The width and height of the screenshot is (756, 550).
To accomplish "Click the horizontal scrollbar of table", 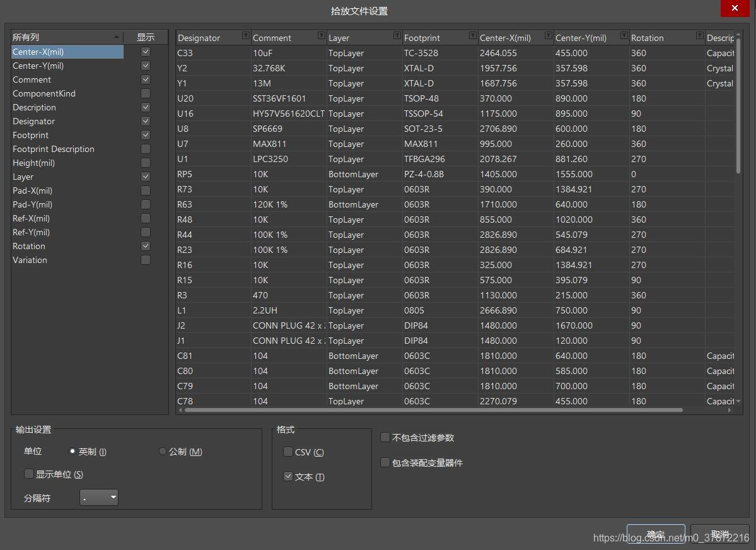I will (433, 410).
